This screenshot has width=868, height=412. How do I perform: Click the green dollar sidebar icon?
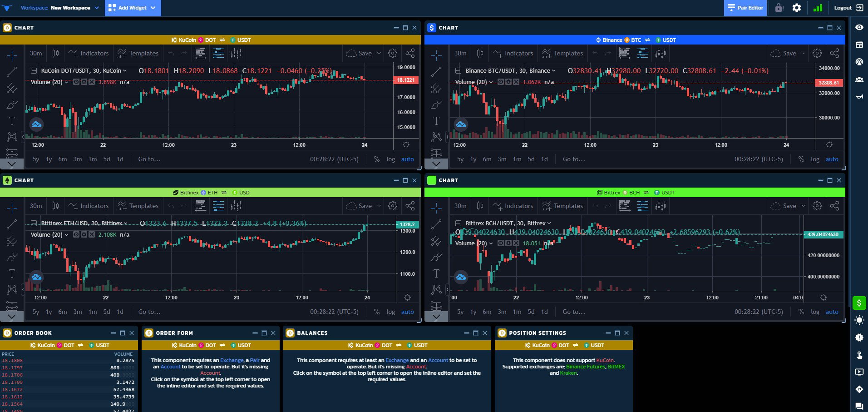[859, 303]
